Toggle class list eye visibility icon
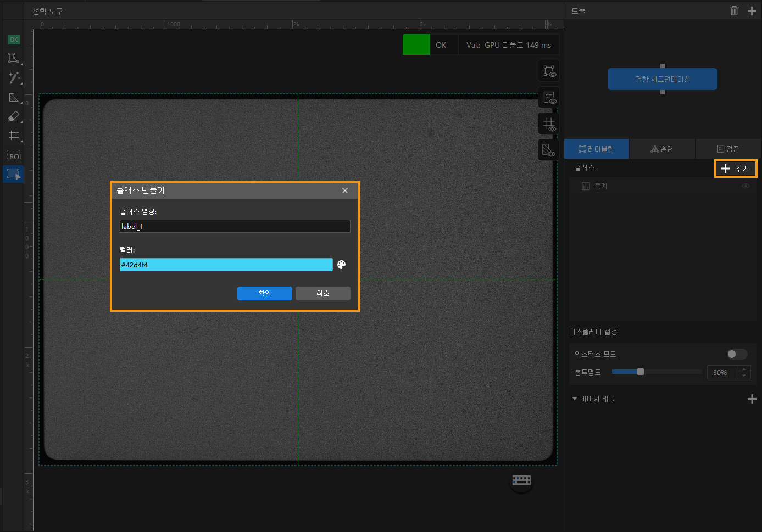Screen dimensions: 762x532 click(746, 186)
